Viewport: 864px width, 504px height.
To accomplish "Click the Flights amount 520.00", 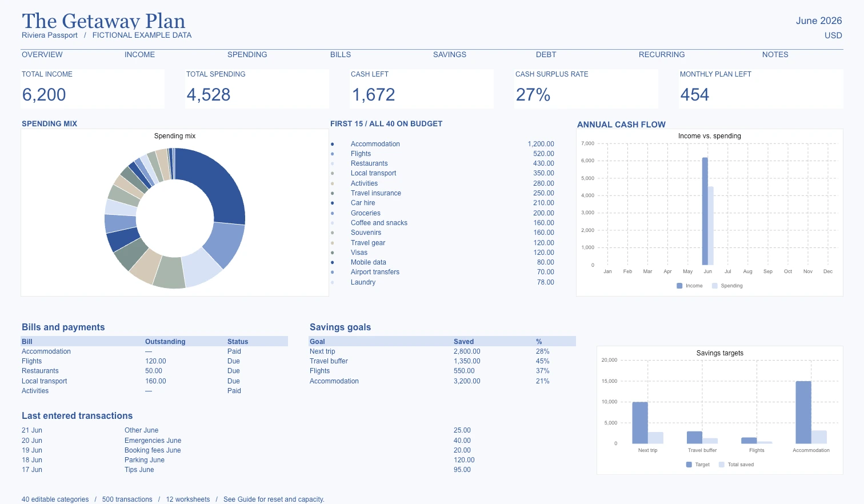I will 543,154.
